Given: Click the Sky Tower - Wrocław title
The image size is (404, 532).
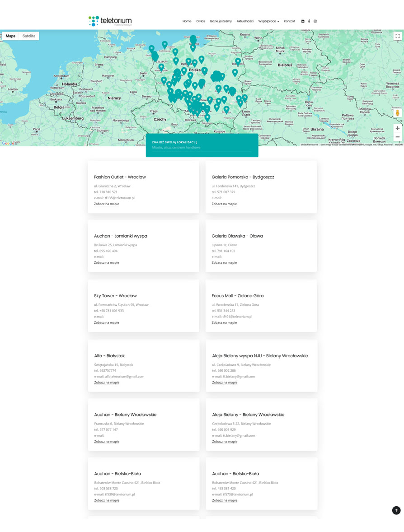Looking at the screenshot, I should pyautogui.click(x=115, y=296).
